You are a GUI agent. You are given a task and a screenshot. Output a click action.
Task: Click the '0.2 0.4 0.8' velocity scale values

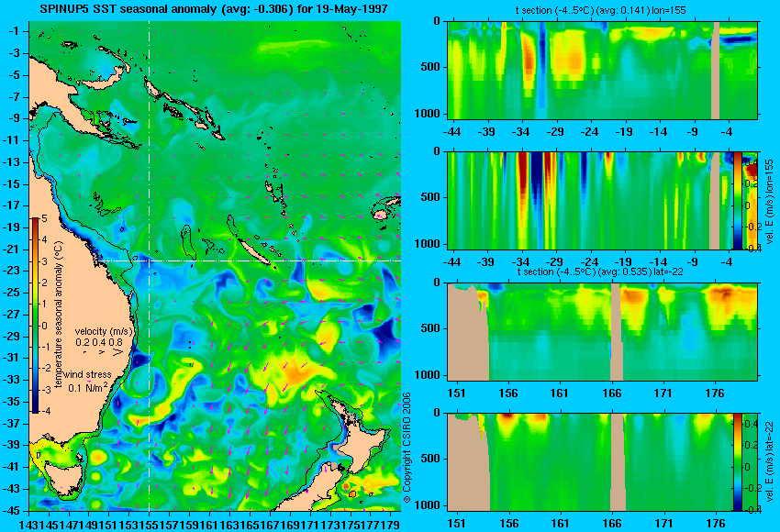coord(99,342)
